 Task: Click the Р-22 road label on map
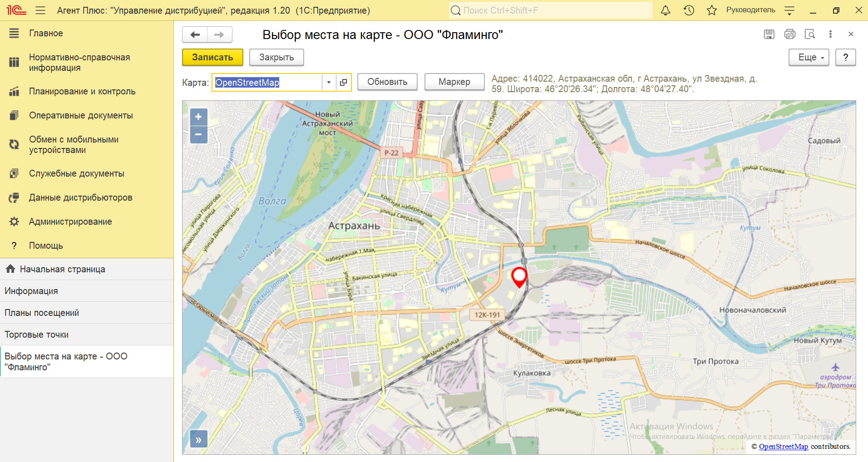(391, 153)
